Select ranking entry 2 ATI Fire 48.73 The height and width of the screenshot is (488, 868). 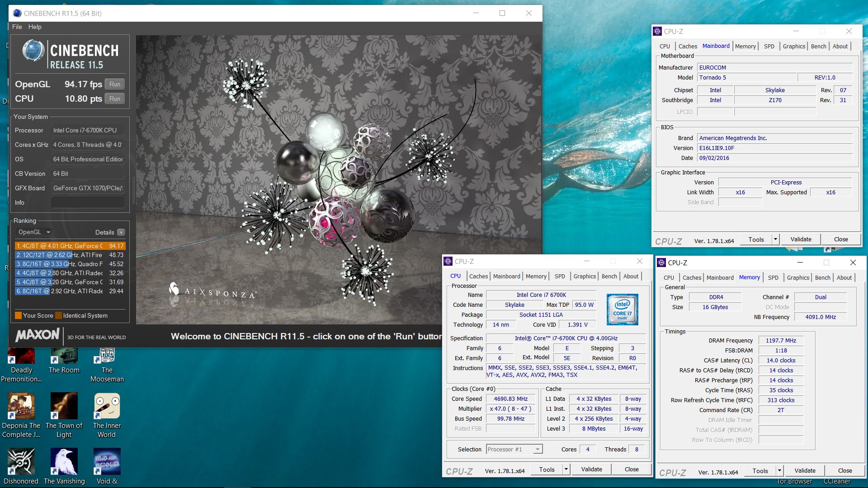(x=70, y=255)
